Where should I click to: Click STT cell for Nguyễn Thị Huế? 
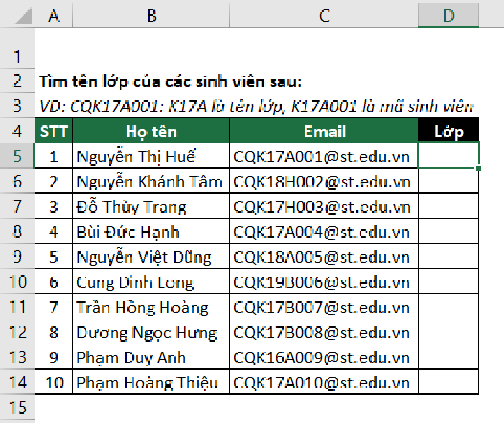(x=54, y=156)
